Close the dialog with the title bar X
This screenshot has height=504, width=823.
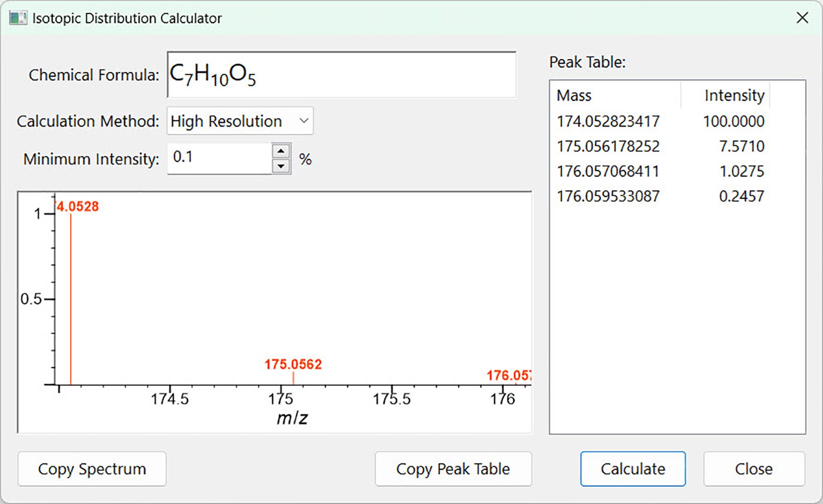click(x=802, y=18)
